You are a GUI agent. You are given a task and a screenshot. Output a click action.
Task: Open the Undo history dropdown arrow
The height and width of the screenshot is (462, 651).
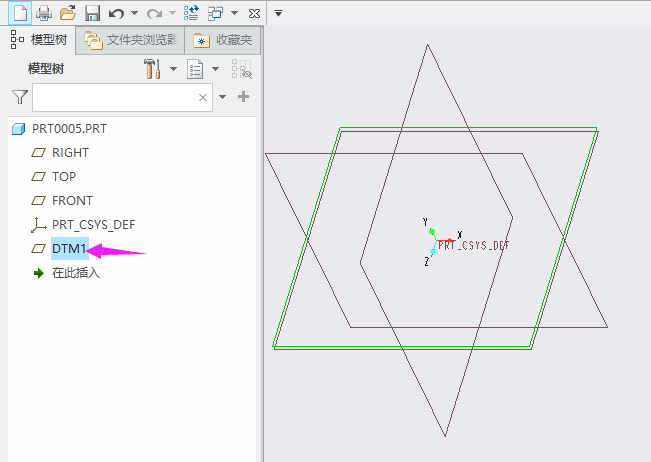[x=133, y=14]
